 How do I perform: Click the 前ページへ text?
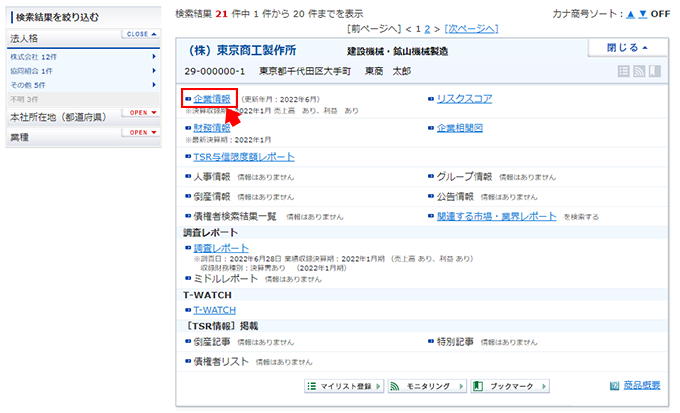click(374, 29)
